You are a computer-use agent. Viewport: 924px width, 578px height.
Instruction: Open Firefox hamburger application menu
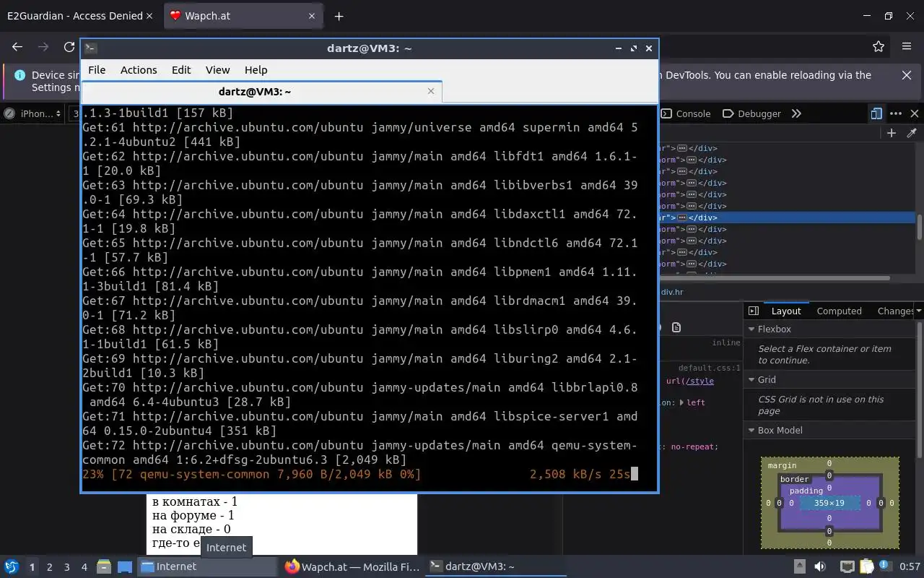[x=907, y=46]
